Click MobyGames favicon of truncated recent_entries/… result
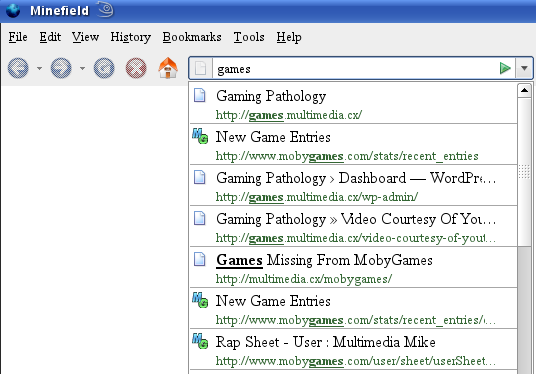 pyautogui.click(x=200, y=300)
